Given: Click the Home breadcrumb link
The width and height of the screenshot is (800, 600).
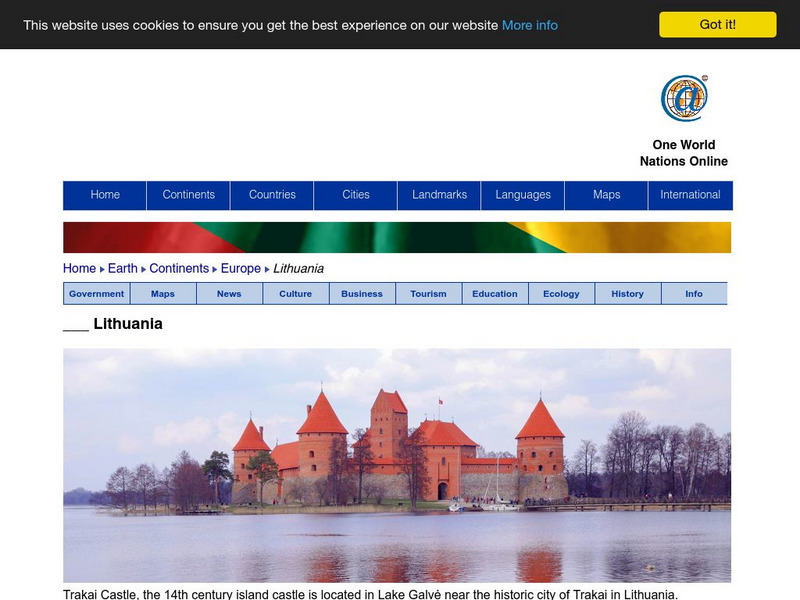Looking at the screenshot, I should pos(77,268).
